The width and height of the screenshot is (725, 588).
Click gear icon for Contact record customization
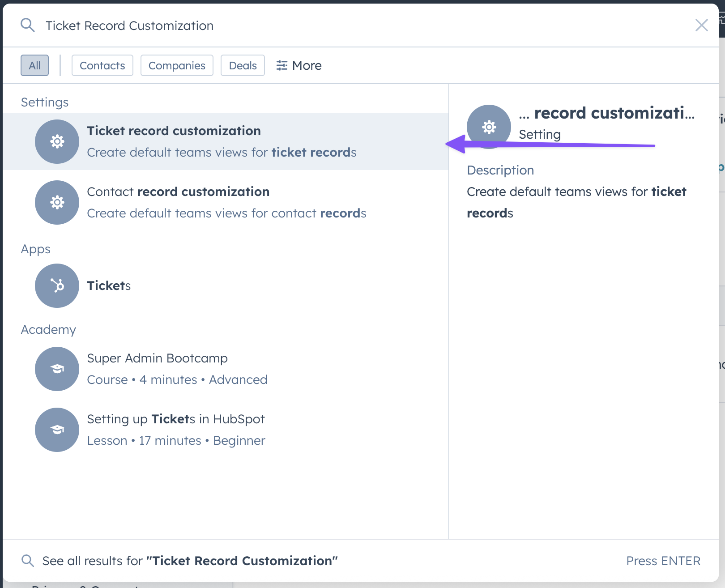point(57,202)
